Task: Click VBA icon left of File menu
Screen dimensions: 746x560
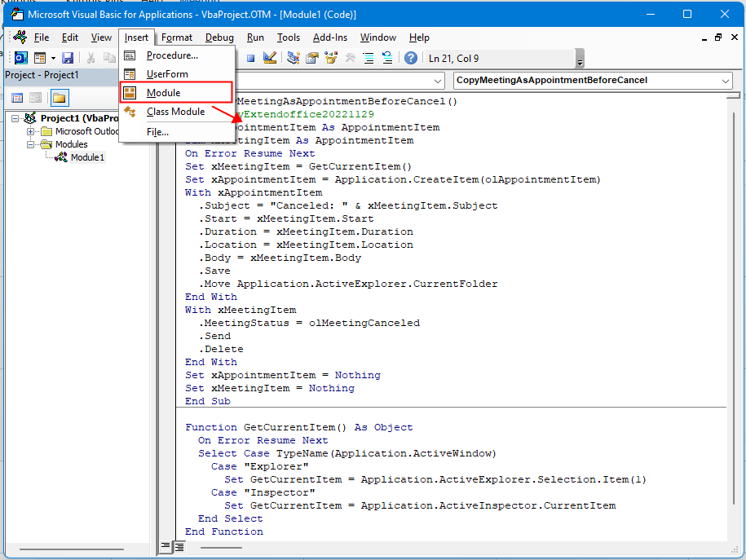Action: 20,37
